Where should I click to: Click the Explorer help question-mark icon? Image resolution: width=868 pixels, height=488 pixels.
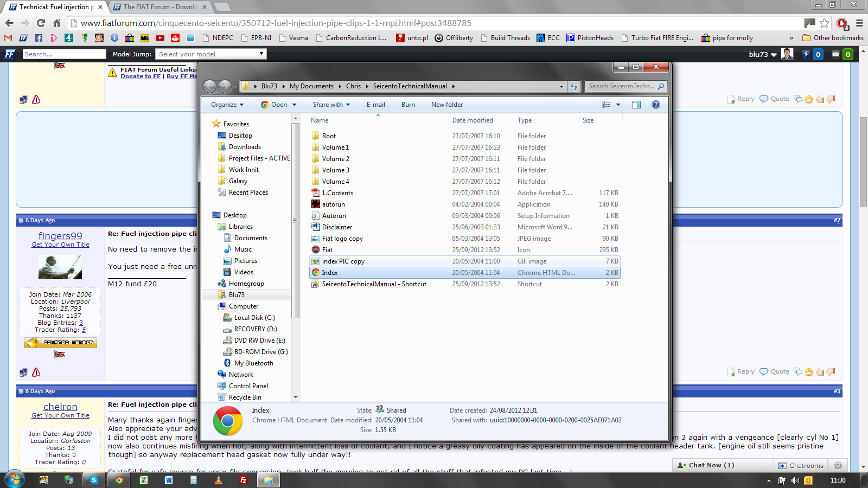click(655, 105)
